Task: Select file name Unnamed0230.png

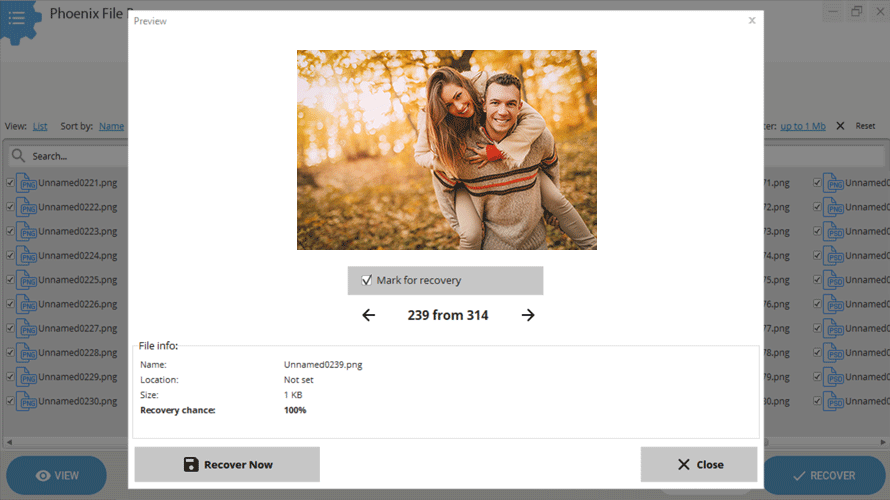Action: click(x=78, y=401)
